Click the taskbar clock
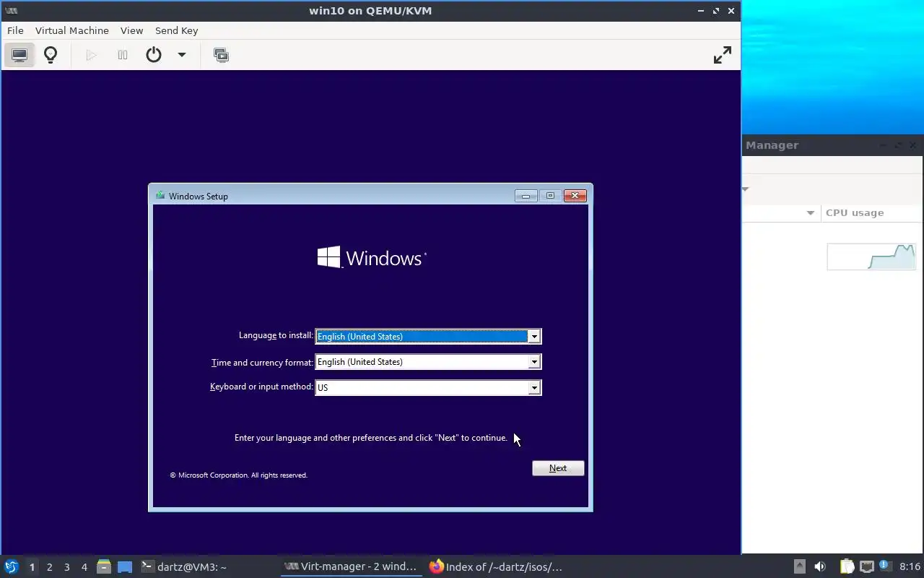924x578 pixels. (x=910, y=567)
